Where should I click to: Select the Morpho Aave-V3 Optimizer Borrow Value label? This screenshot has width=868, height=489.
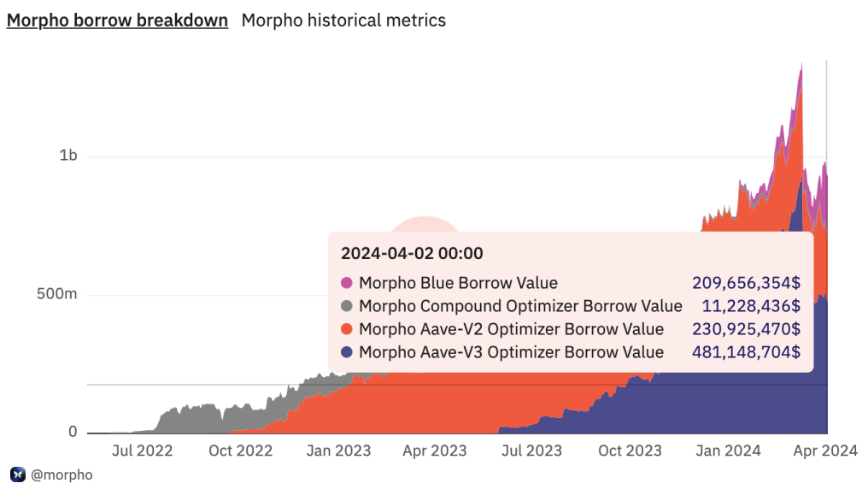[511, 352]
